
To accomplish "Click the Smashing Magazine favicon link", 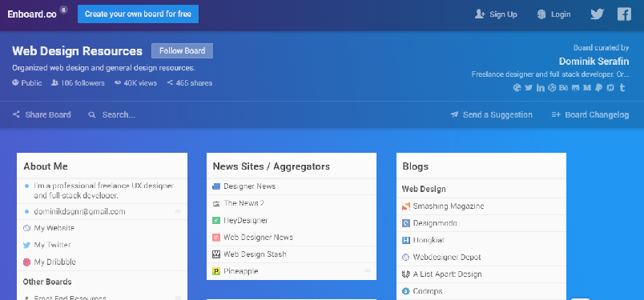I will 406,206.
